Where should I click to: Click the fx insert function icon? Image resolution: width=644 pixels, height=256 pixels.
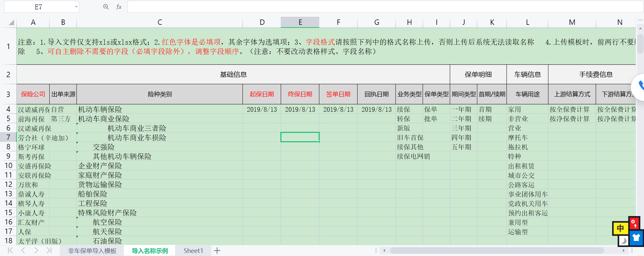click(x=119, y=7)
